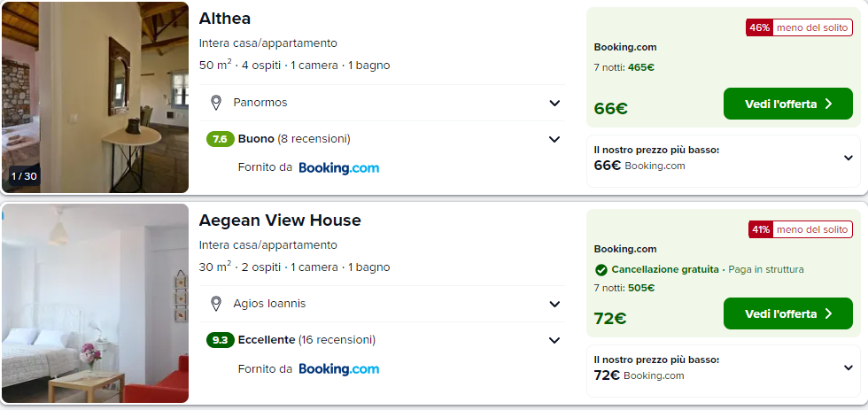Click the green checkmark beside Cancellazione gratuita
Image resolution: width=868 pixels, height=410 pixels.
[x=601, y=270]
